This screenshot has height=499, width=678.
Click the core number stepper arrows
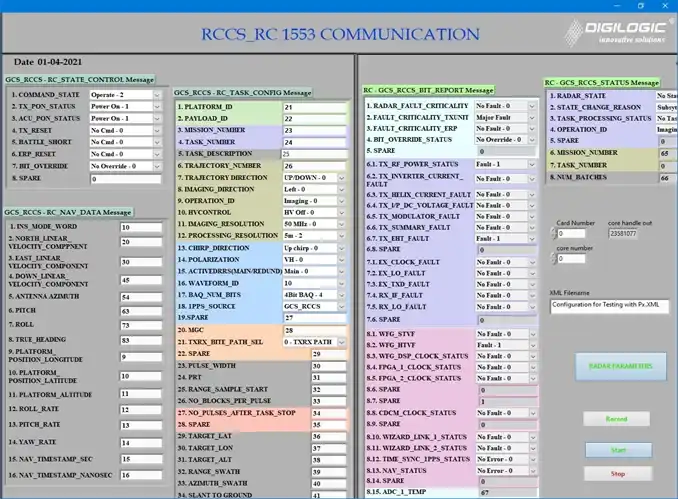(553, 259)
